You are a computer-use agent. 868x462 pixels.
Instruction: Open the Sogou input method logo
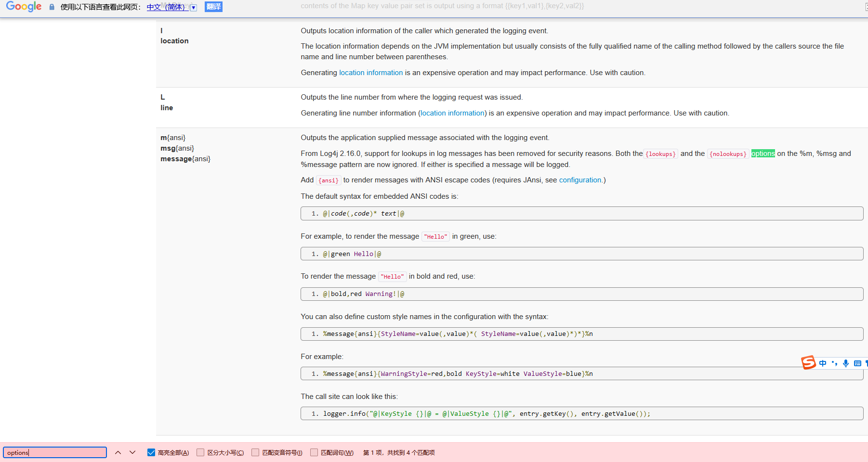pyautogui.click(x=808, y=362)
